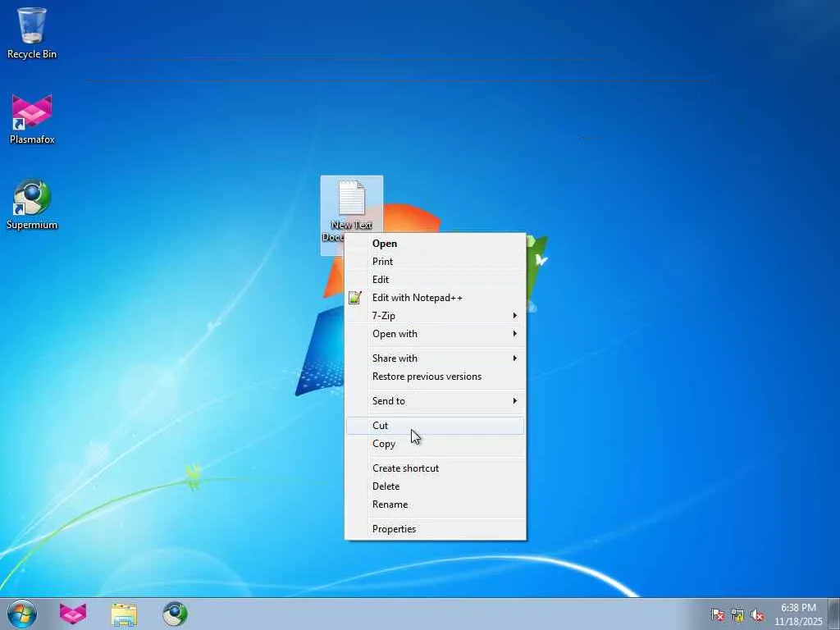Launch Supermium from the taskbar

175,614
